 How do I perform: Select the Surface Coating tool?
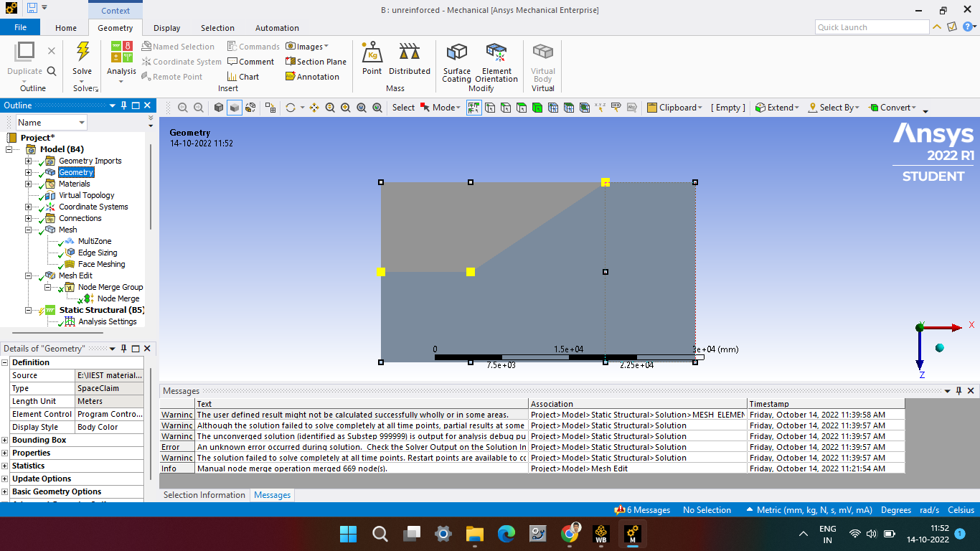click(x=456, y=61)
